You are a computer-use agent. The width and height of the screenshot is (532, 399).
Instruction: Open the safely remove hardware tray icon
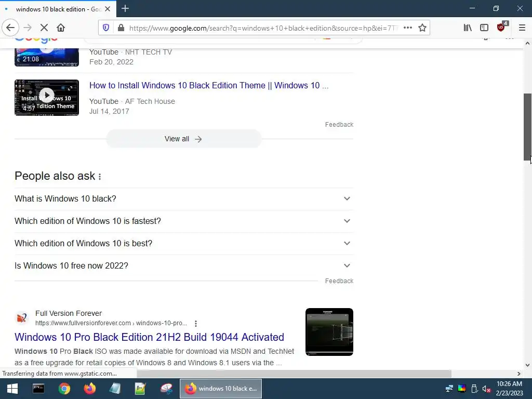(x=474, y=389)
